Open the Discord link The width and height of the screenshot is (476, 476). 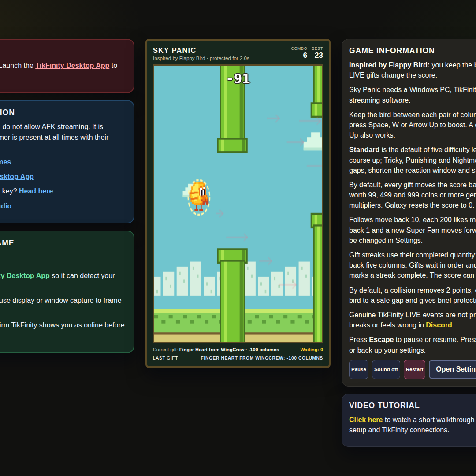click(x=439, y=325)
